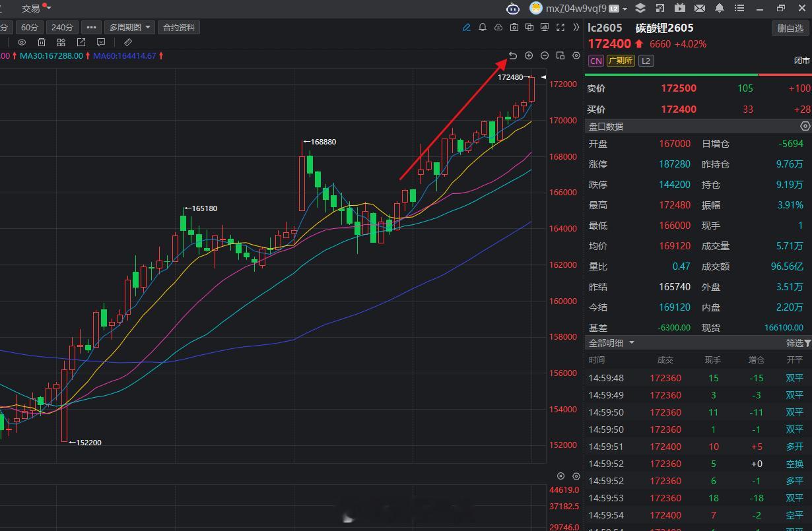Select the ruler measuring tool

coord(128,42)
